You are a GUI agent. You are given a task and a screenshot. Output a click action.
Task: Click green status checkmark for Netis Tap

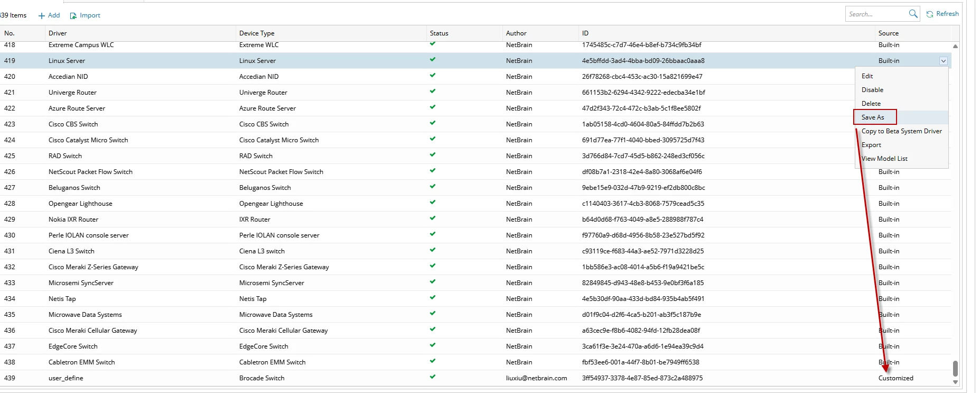(433, 298)
